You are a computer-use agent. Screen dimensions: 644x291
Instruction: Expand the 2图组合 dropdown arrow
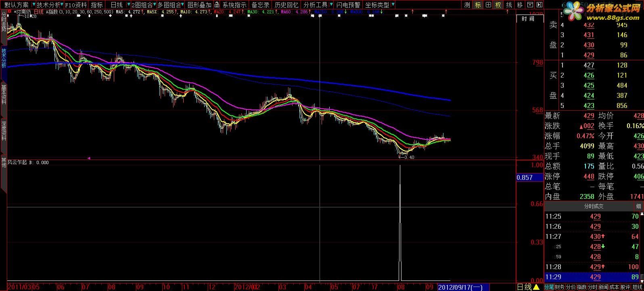(155, 5)
